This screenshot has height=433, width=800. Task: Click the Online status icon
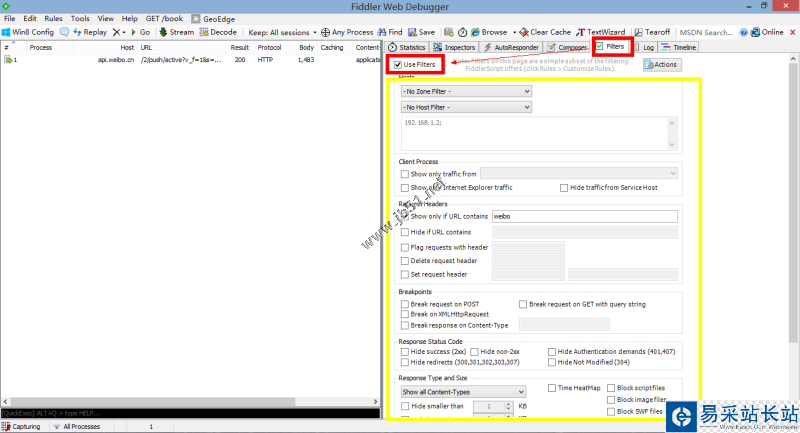click(x=755, y=32)
